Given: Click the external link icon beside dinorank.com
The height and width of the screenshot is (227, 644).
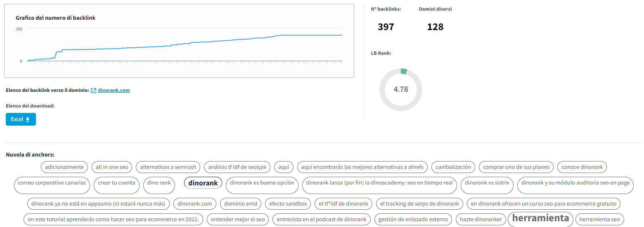Looking at the screenshot, I should click(94, 91).
